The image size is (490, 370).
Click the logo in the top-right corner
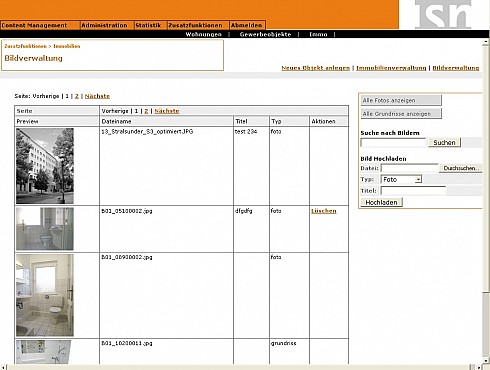pyautogui.click(x=443, y=14)
